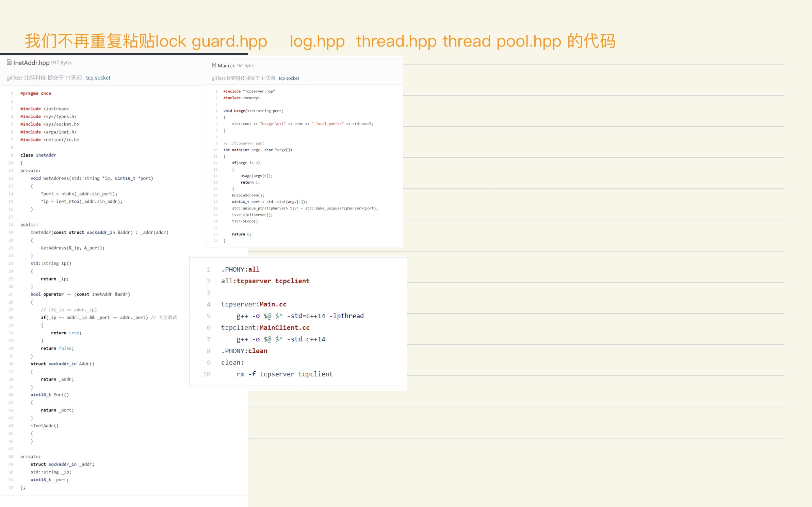The height and width of the screenshot is (507, 812).
Task: Click line number 10 in the Makefile
Action: click(207, 374)
